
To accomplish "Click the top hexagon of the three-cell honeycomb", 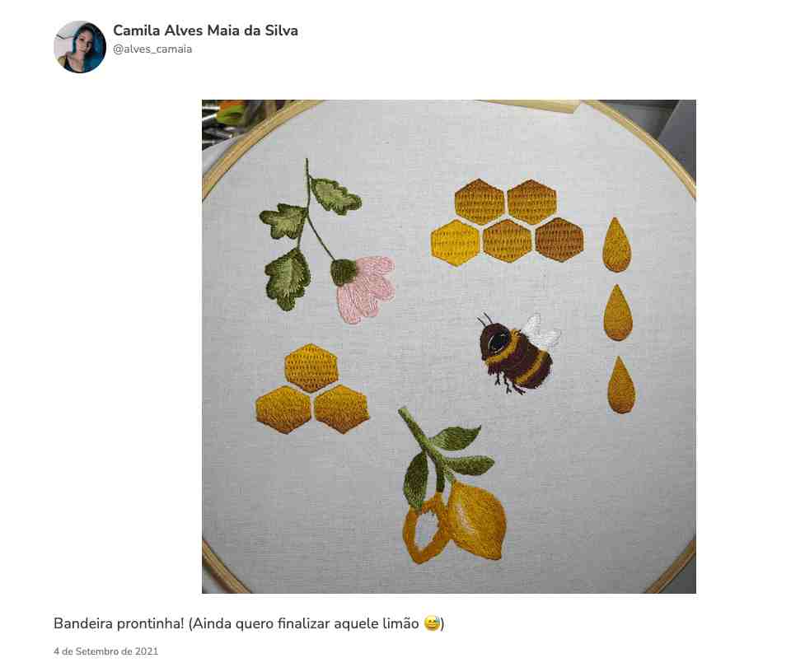I will (x=311, y=368).
